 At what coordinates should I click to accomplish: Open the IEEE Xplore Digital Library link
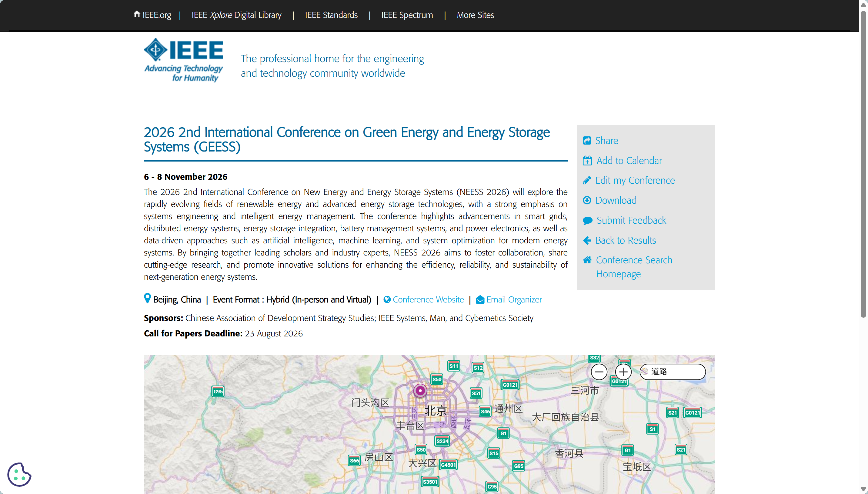pos(236,15)
